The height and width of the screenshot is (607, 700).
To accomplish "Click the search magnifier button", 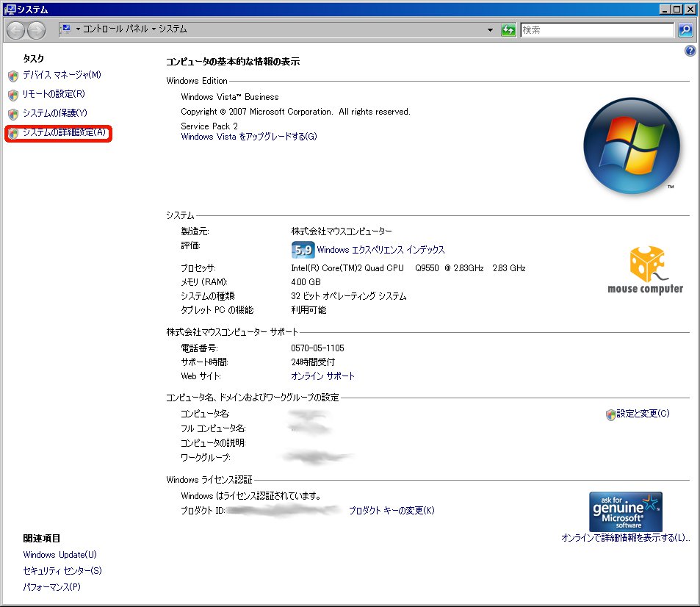I will click(x=685, y=30).
